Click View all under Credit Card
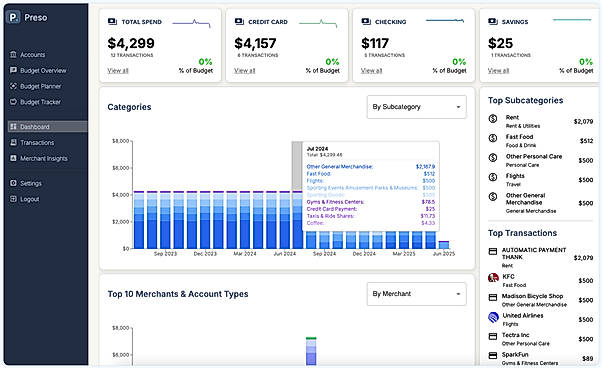The image size is (602, 368). 245,71
